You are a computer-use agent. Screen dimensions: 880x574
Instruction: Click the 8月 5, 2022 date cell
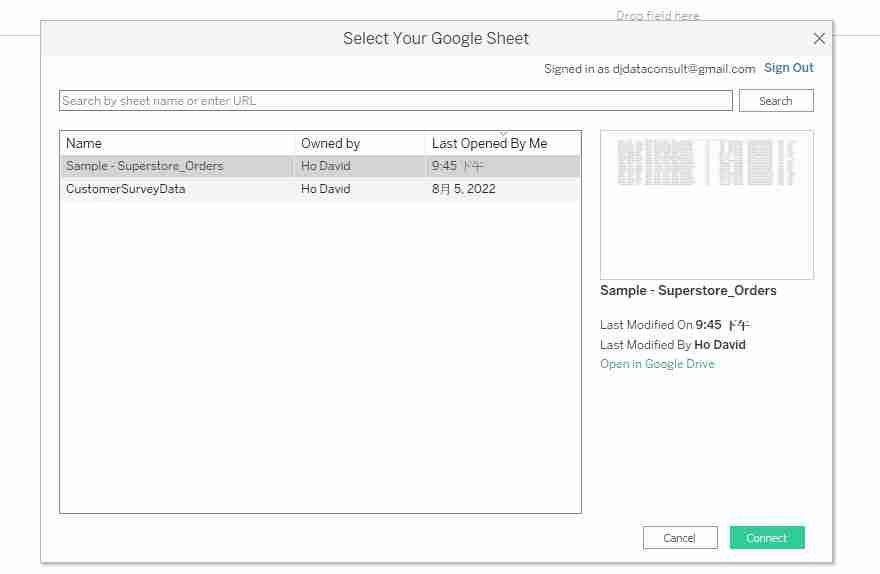(463, 189)
